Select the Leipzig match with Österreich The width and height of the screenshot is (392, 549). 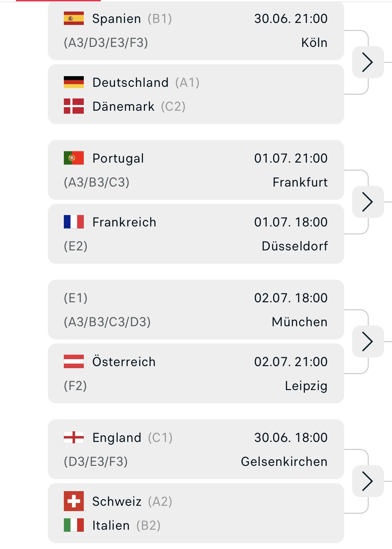tap(196, 373)
